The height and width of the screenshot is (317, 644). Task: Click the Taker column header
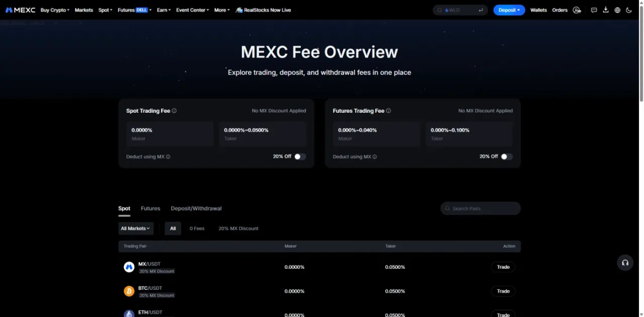pyautogui.click(x=390, y=246)
